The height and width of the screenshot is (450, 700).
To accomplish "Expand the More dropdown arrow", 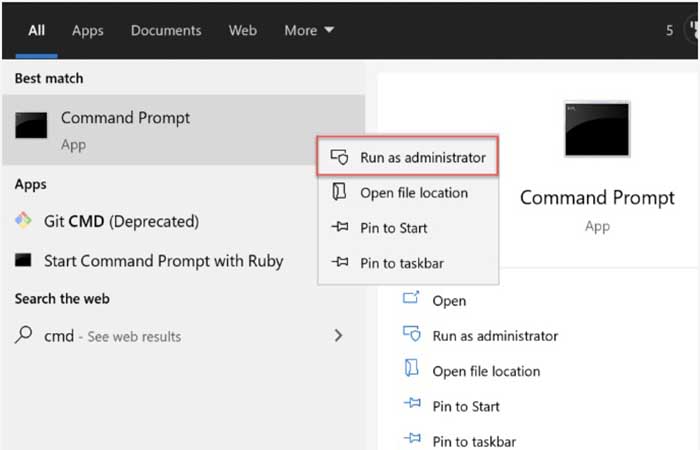I will (x=329, y=30).
